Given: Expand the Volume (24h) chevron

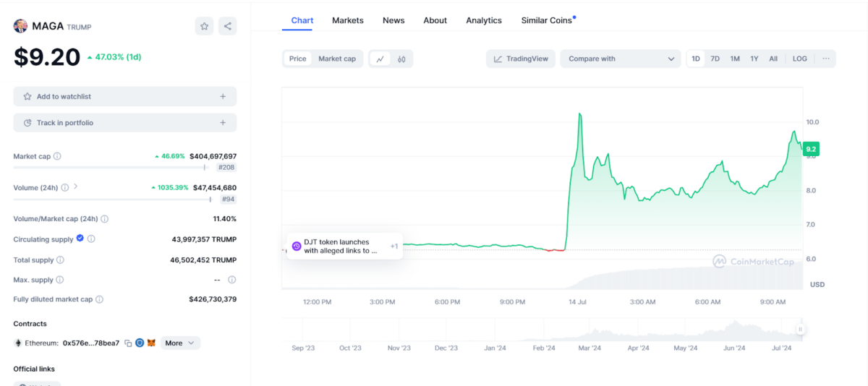Looking at the screenshot, I should 76,186.
